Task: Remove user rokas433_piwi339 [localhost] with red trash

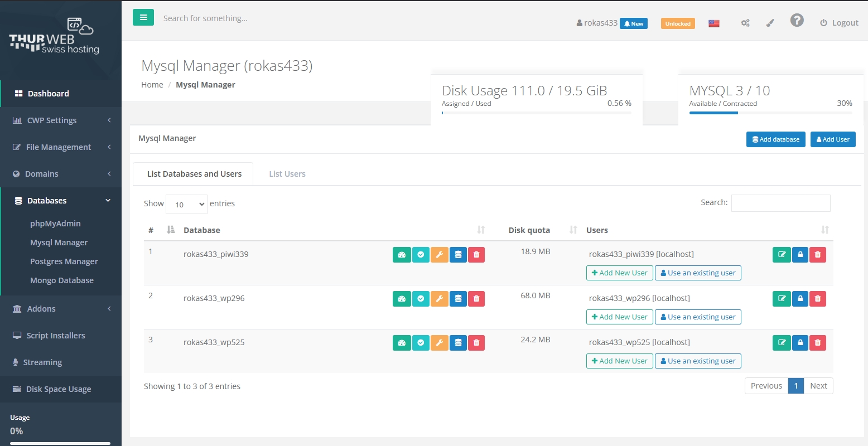Action: 818,255
